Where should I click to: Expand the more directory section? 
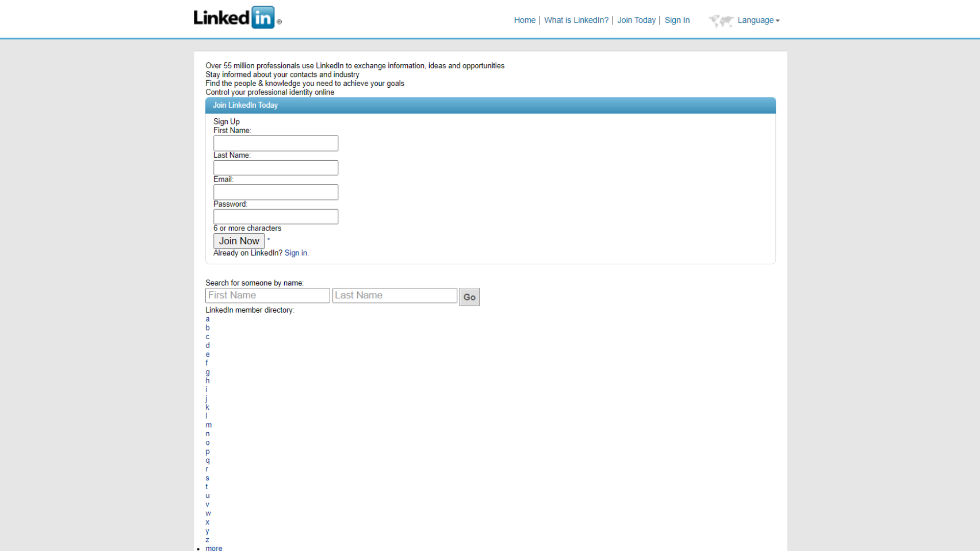[x=213, y=547]
